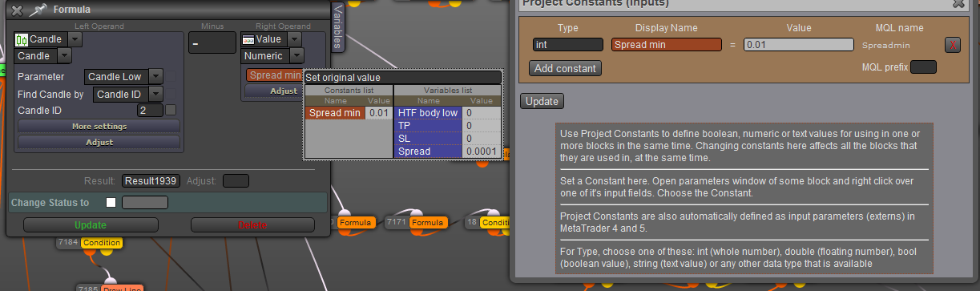Click Update button in Project Constants
The image size is (980, 291).
(542, 101)
